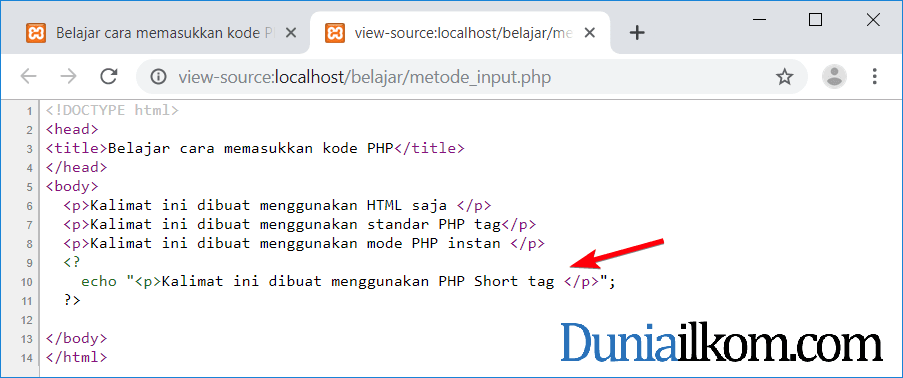This screenshot has width=903, height=378.
Task: Open the user profile avatar
Action: click(x=834, y=76)
